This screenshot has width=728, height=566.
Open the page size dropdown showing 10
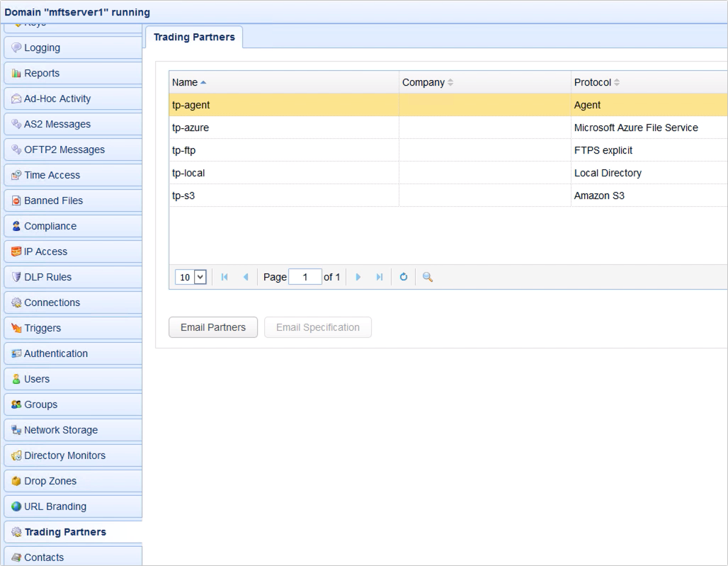point(190,277)
